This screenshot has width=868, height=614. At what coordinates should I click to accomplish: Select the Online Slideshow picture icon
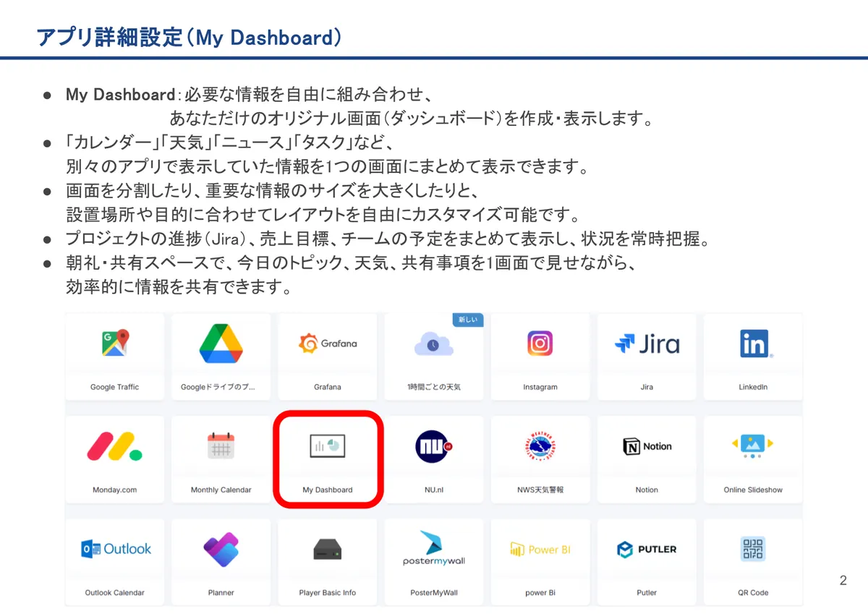click(753, 446)
